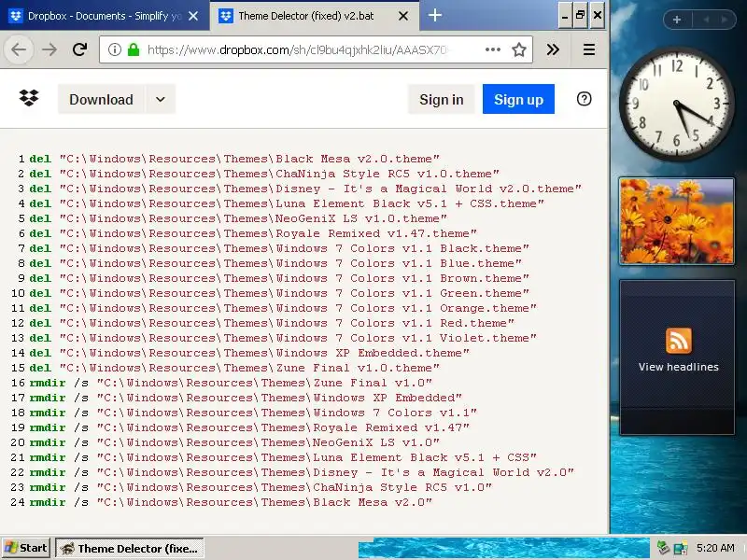Image resolution: width=747 pixels, height=560 pixels.
Task: Click the browser forward arrow
Action: (49, 49)
